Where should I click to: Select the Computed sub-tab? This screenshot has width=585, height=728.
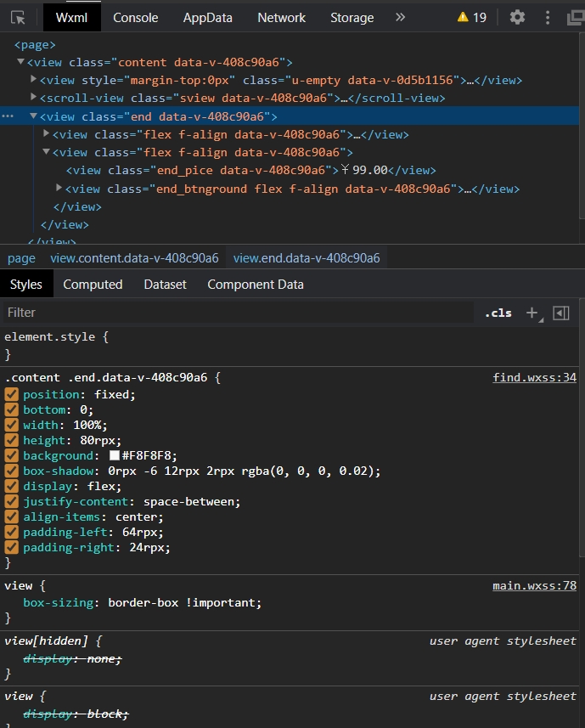click(x=93, y=284)
